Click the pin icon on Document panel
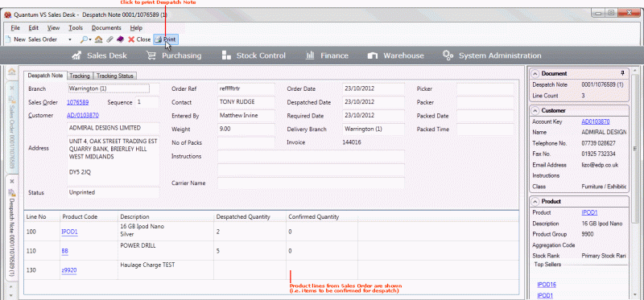The height and width of the screenshot is (300, 644). 622,73
